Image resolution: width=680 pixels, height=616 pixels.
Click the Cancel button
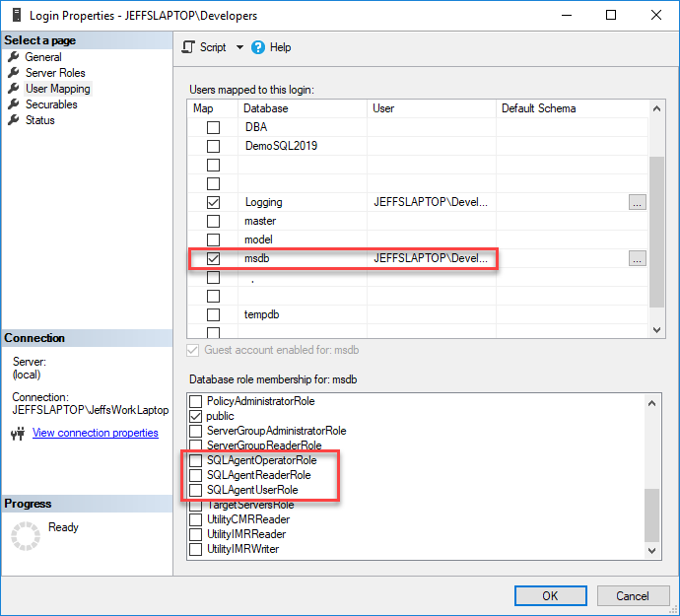pos(633,595)
